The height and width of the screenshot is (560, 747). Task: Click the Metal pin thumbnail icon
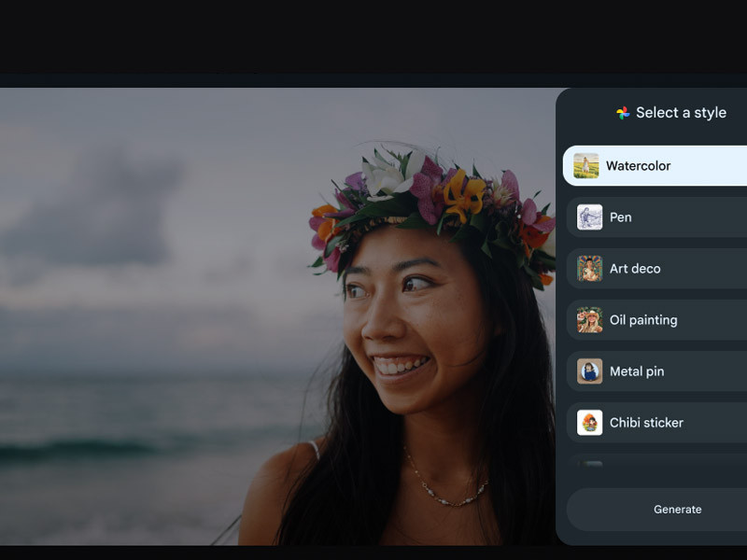click(x=589, y=371)
